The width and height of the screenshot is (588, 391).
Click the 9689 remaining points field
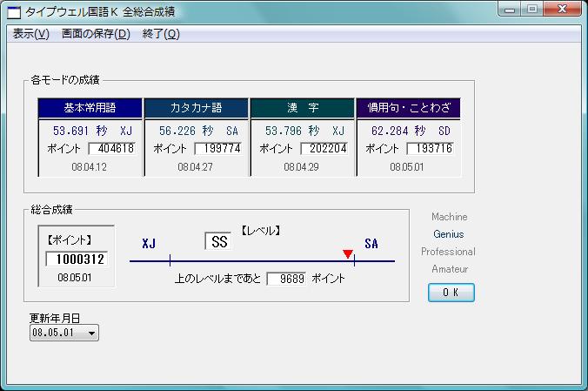286,279
